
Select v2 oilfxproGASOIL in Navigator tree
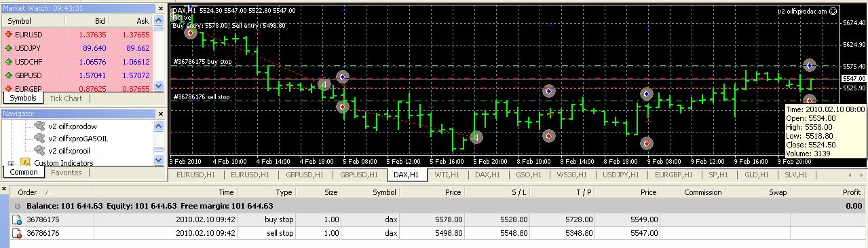pos(78,138)
